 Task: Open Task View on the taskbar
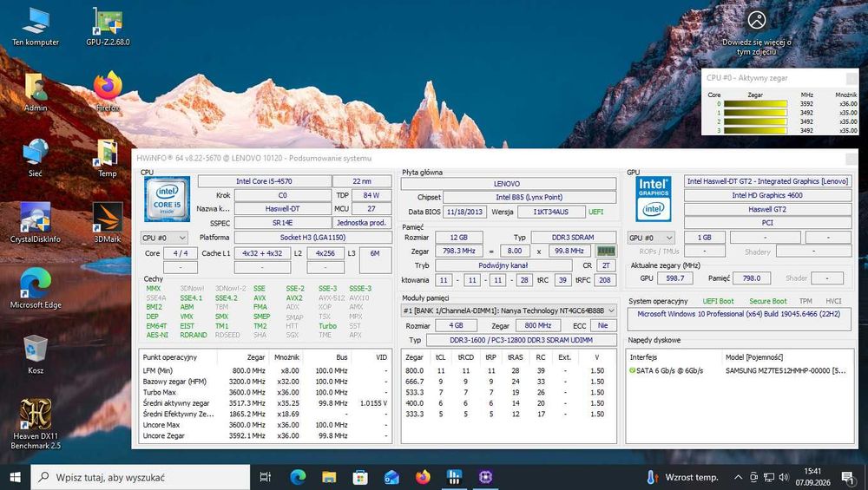click(x=265, y=477)
